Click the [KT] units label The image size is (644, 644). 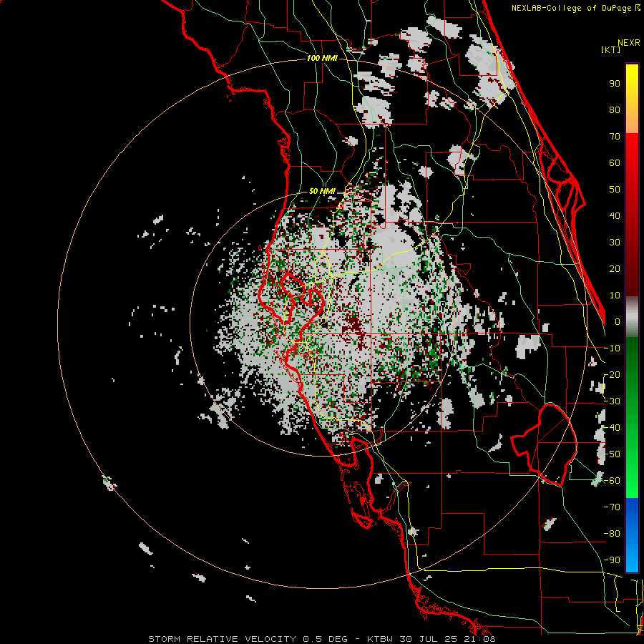point(610,49)
